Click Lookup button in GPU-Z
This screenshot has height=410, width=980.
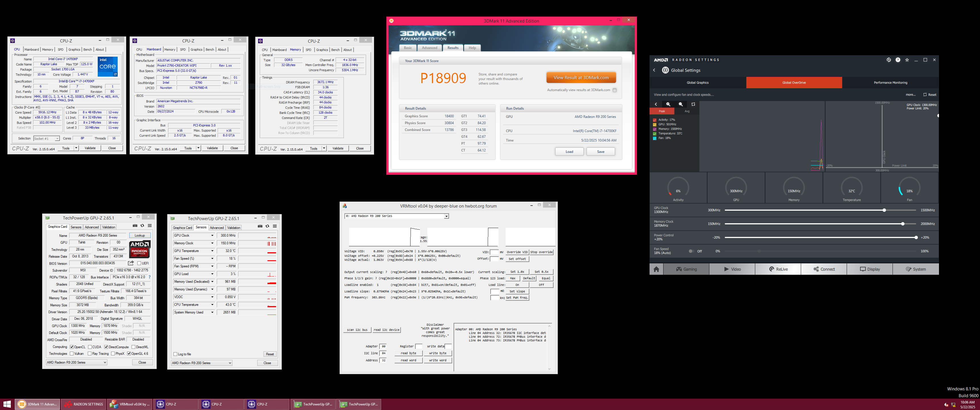pyautogui.click(x=140, y=235)
